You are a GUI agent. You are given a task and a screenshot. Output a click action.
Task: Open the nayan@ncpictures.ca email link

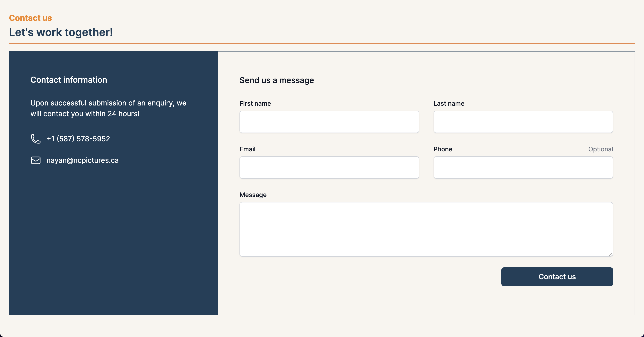pos(83,160)
